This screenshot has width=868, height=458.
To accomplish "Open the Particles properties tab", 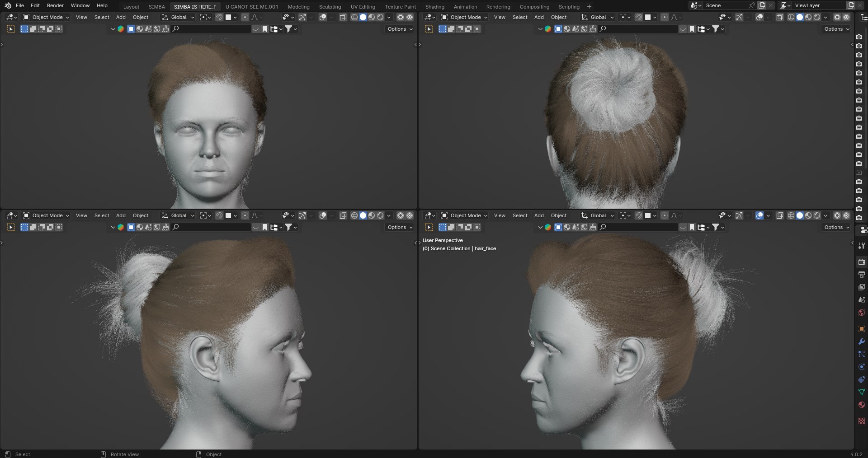I will pos(862,354).
